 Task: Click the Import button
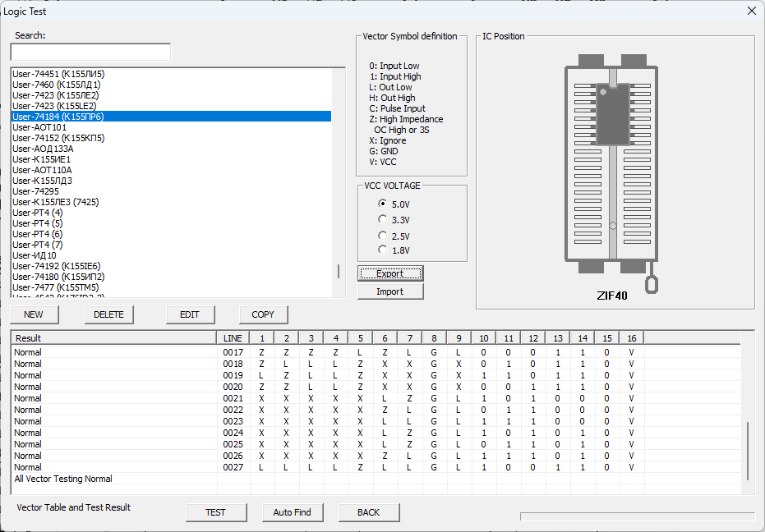(390, 291)
